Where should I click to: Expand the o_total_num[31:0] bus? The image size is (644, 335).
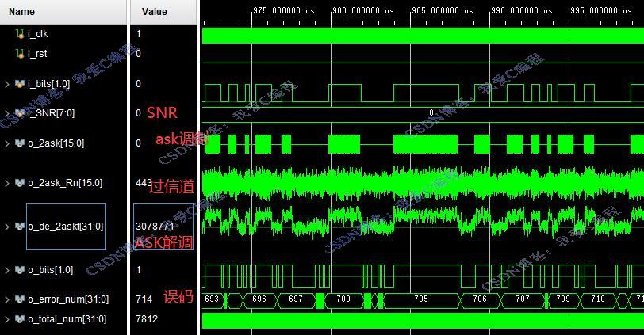[7, 319]
